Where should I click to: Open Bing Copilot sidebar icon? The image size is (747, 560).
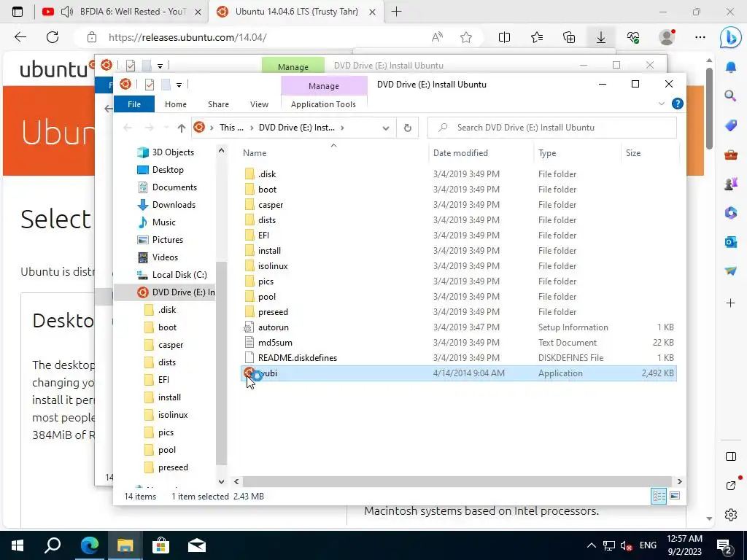(730, 38)
